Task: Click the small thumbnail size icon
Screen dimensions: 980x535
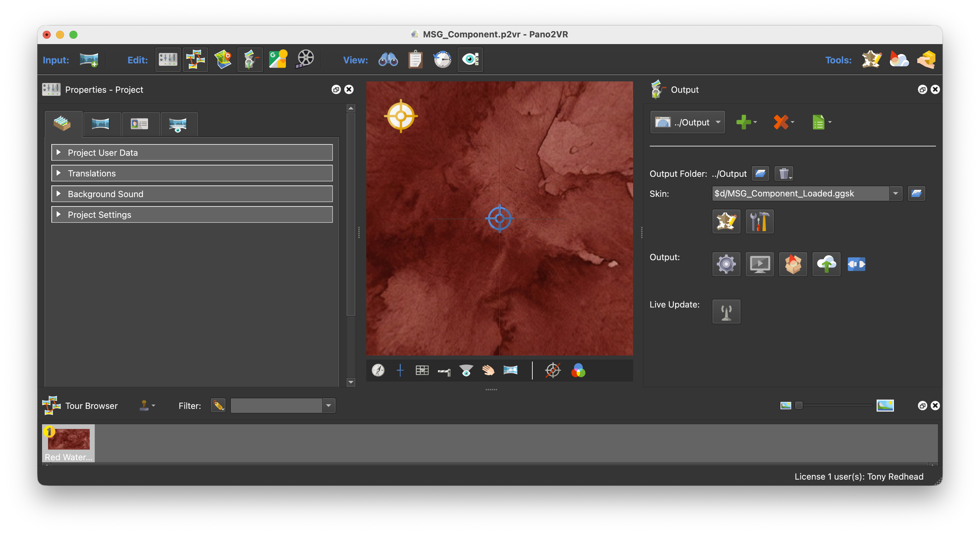Action: [786, 406]
